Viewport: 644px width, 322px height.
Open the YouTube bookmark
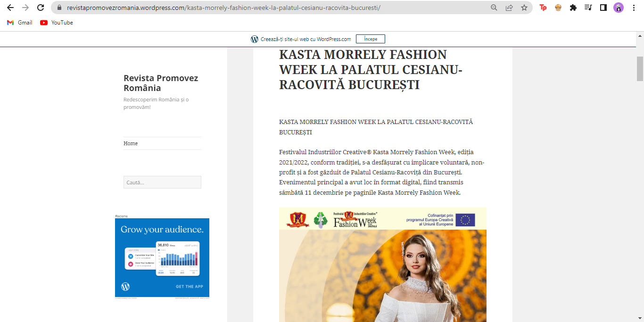tap(57, 23)
